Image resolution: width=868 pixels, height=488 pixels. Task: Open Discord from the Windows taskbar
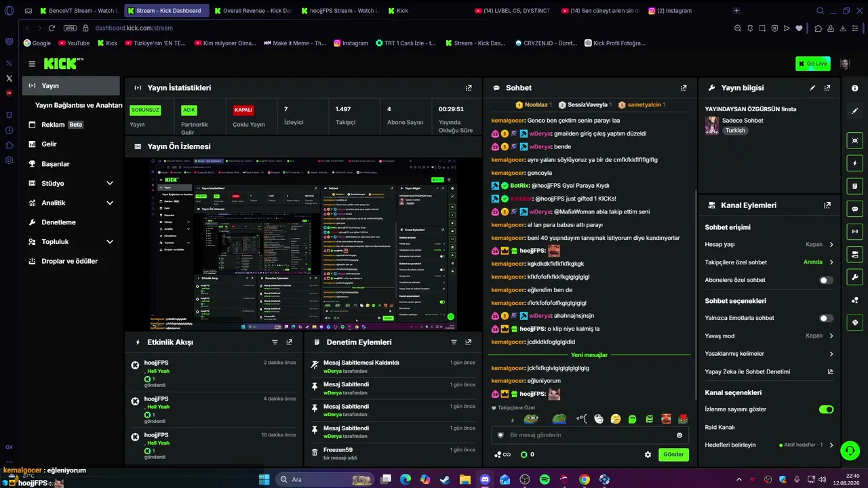pos(485,479)
